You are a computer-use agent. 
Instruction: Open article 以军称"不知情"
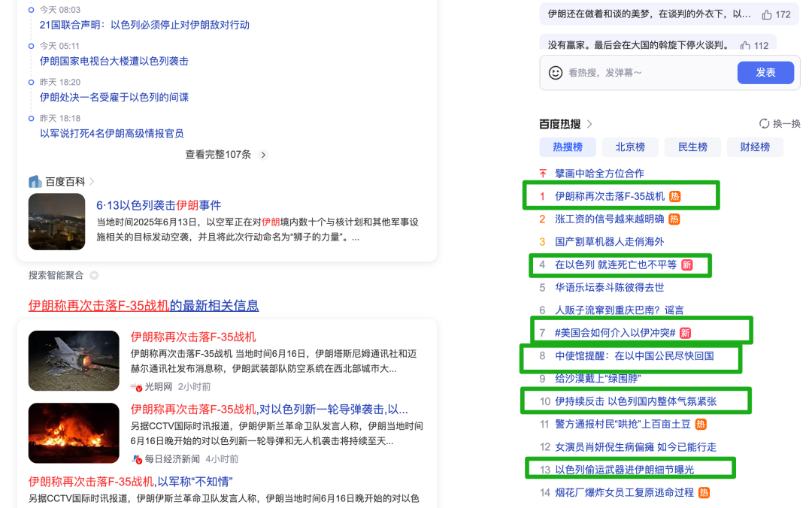coord(131,482)
